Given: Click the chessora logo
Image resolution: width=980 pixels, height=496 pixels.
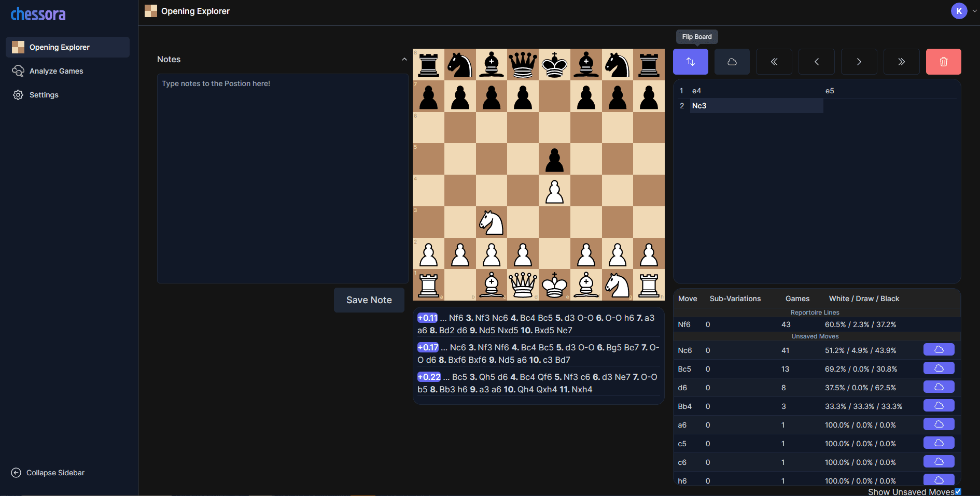Looking at the screenshot, I should pos(38,14).
